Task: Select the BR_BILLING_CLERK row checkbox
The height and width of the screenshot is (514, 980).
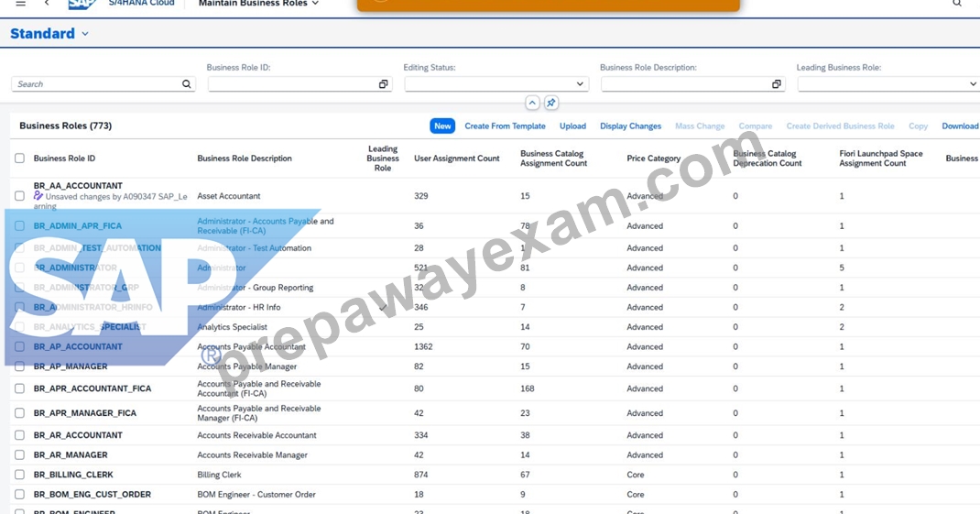Action: [19, 475]
